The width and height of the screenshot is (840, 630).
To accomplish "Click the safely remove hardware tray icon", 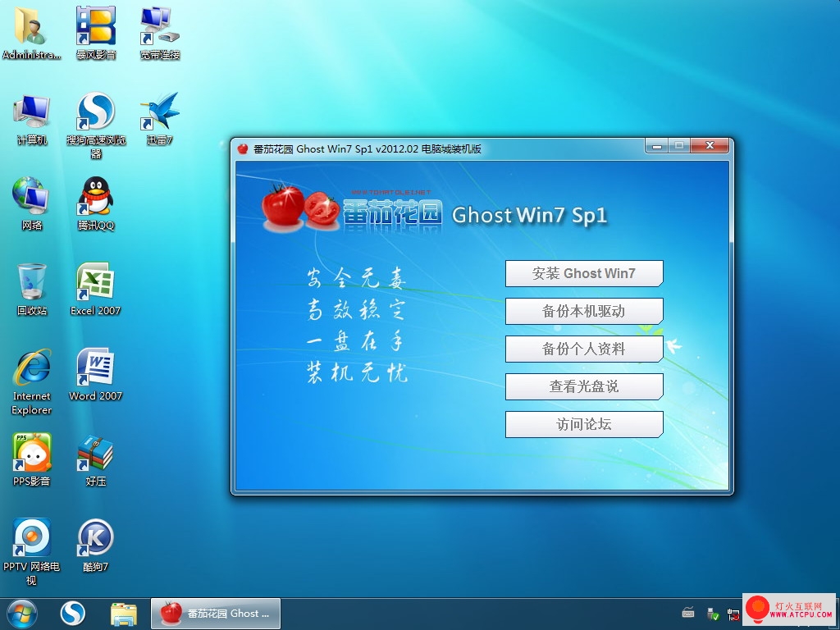I will 713,614.
